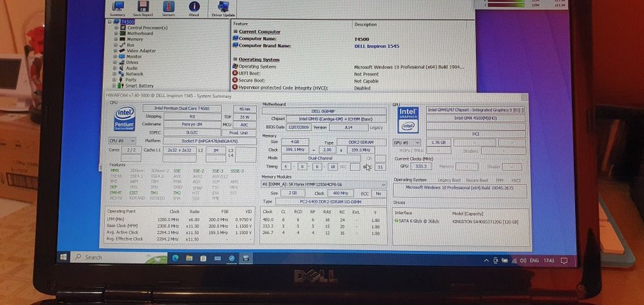Click the chipset Intel GM45 field
Screen dimensions: 644x305
pos(336,119)
